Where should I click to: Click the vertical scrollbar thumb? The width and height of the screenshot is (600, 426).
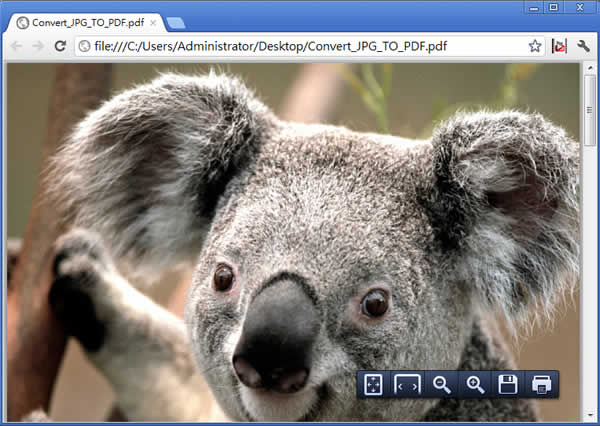tap(590, 111)
